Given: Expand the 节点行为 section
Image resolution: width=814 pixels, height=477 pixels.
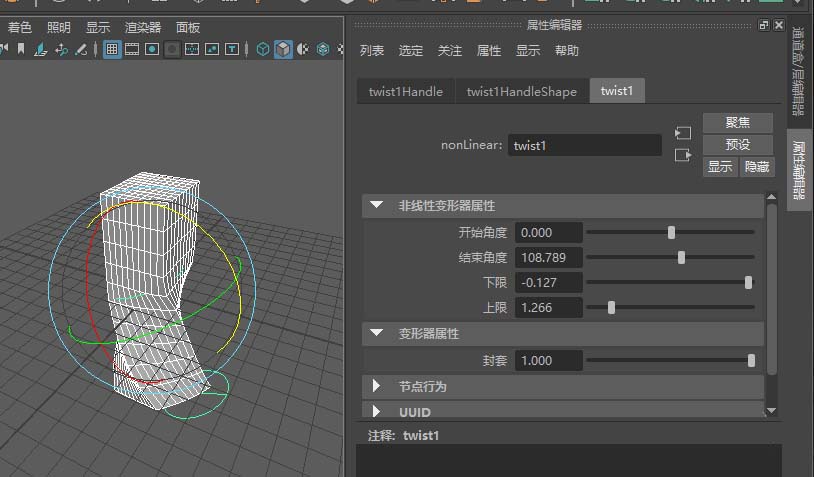Looking at the screenshot, I should (377, 386).
